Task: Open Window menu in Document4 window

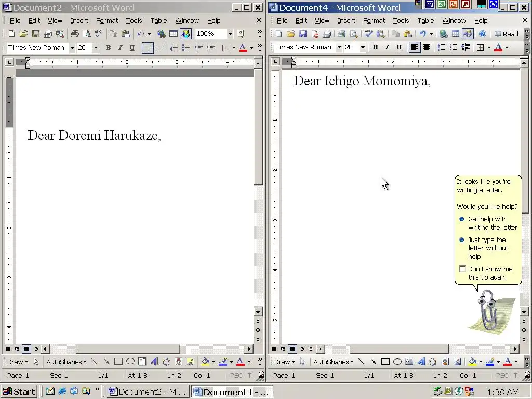Action: (x=454, y=21)
